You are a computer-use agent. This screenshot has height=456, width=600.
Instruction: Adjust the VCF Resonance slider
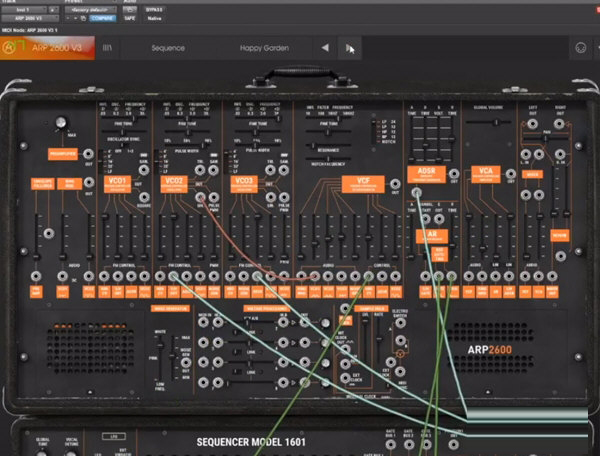pos(328,145)
